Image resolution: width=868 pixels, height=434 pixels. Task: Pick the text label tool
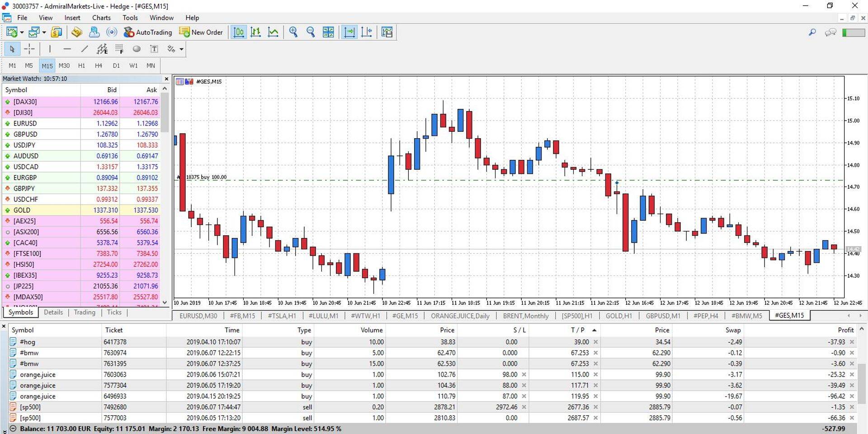(154, 49)
